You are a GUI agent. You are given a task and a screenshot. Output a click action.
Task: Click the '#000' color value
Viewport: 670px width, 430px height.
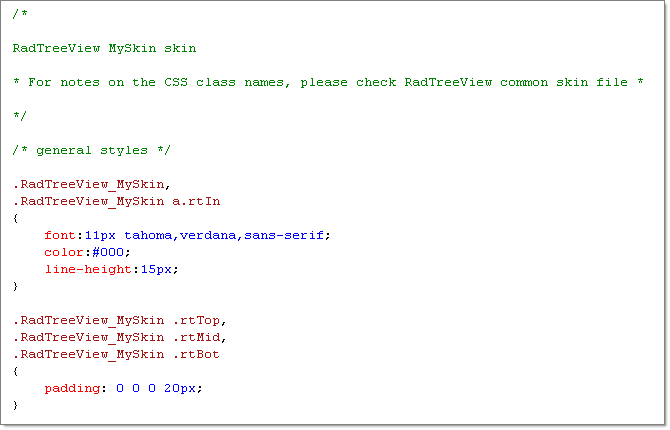click(x=108, y=253)
